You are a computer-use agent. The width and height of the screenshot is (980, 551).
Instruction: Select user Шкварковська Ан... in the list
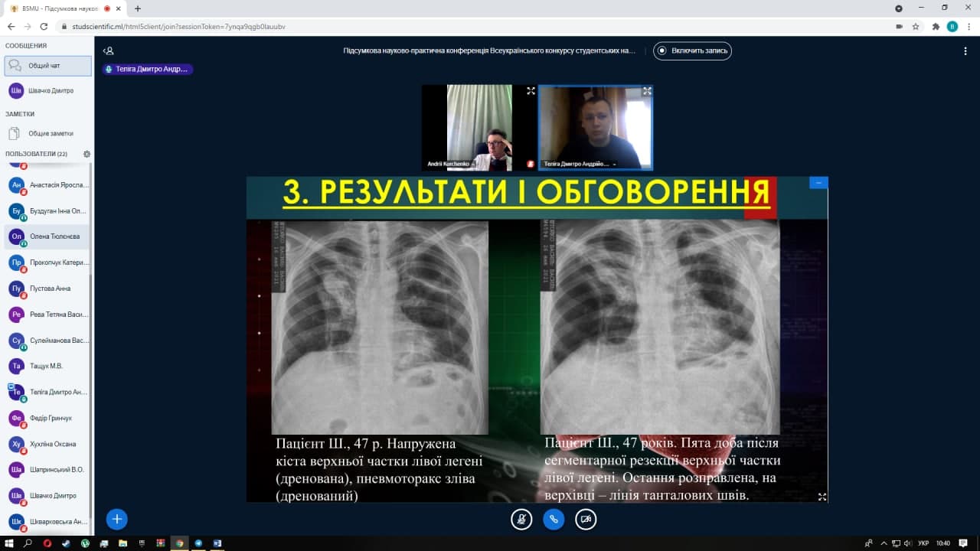[x=47, y=522]
